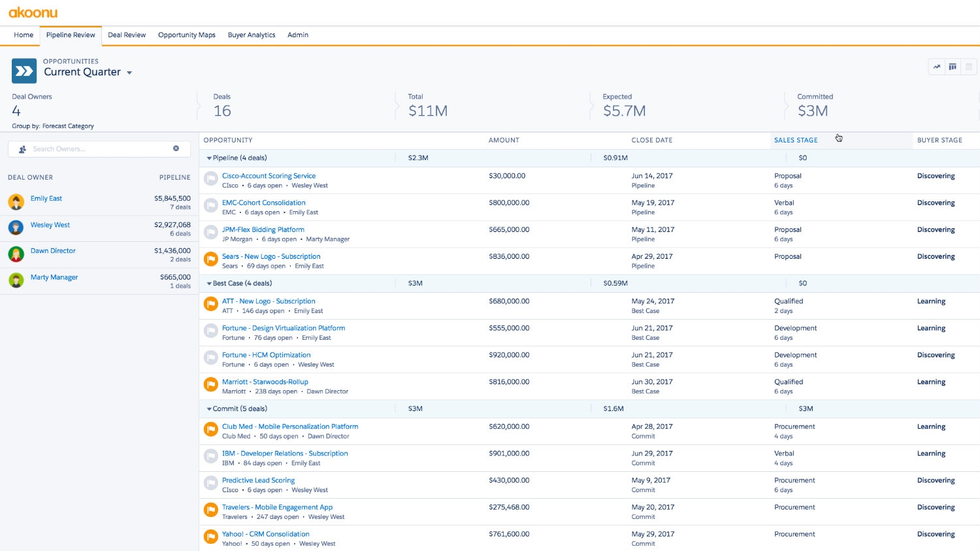
Task: Open the Opportunity Maps tab
Action: (x=187, y=35)
